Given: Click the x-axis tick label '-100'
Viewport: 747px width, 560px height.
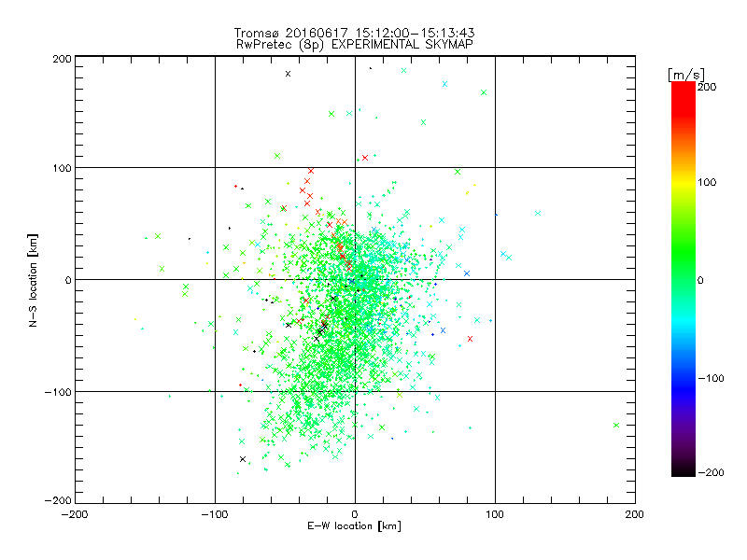Looking at the screenshot, I should 215,515.
